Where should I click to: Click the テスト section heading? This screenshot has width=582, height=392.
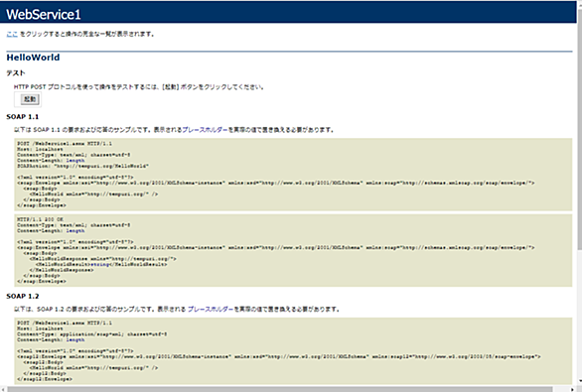16,72
